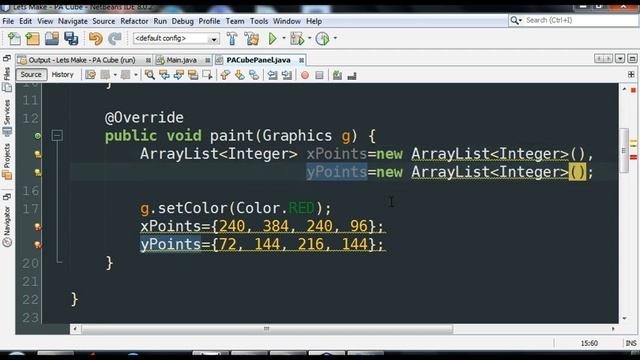The image size is (640, 360).
Task: Click the split editor icon near the vertical scrollbar
Action: [631, 74]
